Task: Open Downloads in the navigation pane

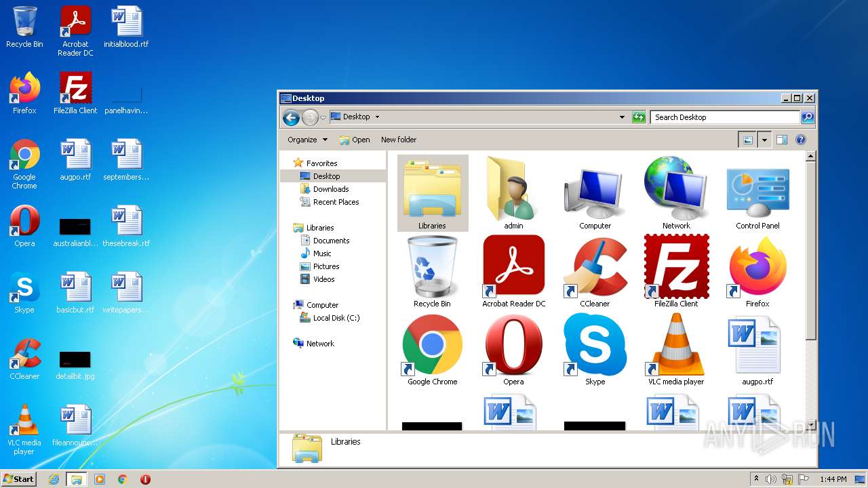Action: [x=331, y=189]
